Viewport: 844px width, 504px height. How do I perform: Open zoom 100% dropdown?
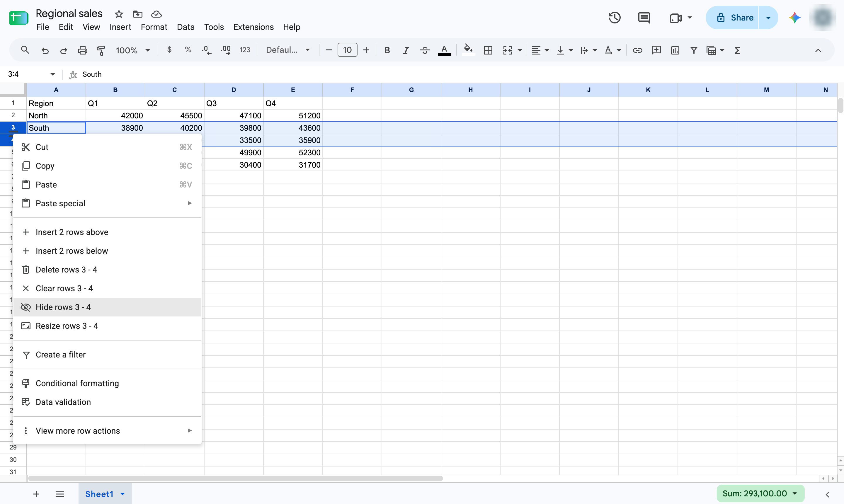133,50
